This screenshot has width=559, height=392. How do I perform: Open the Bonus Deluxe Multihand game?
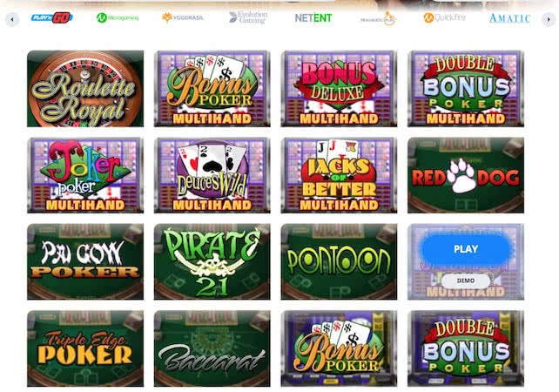tap(339, 89)
